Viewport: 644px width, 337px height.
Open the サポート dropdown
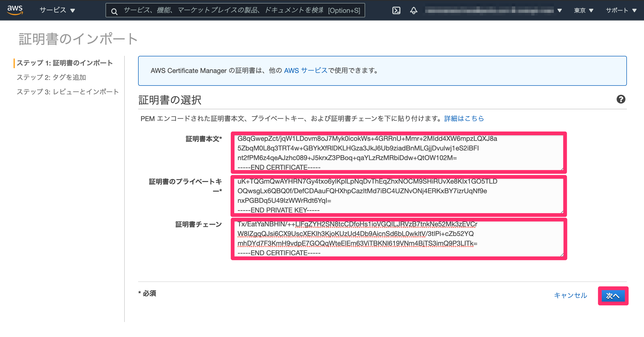tap(621, 10)
